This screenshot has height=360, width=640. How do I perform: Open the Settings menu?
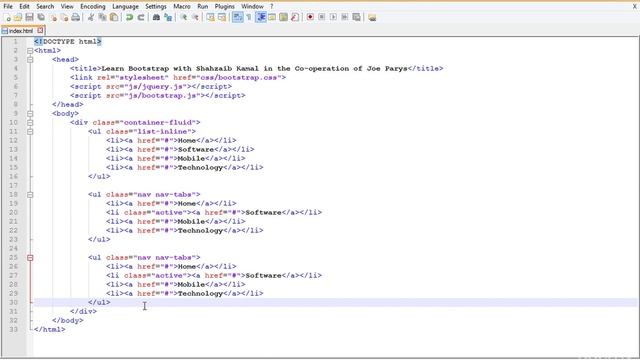156,6
